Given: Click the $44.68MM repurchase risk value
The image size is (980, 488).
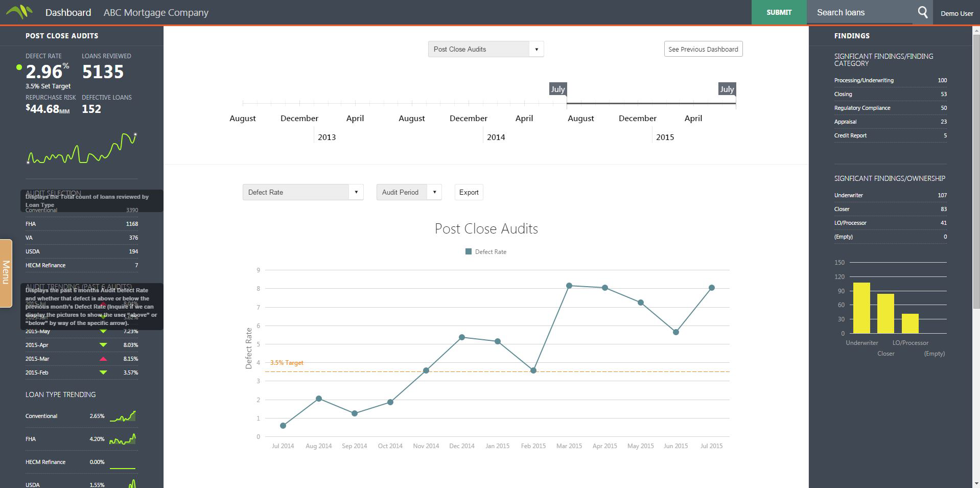Looking at the screenshot, I should pos(48,109).
